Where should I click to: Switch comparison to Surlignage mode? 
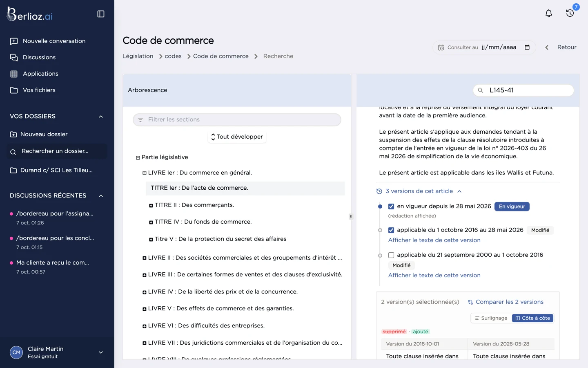491,318
